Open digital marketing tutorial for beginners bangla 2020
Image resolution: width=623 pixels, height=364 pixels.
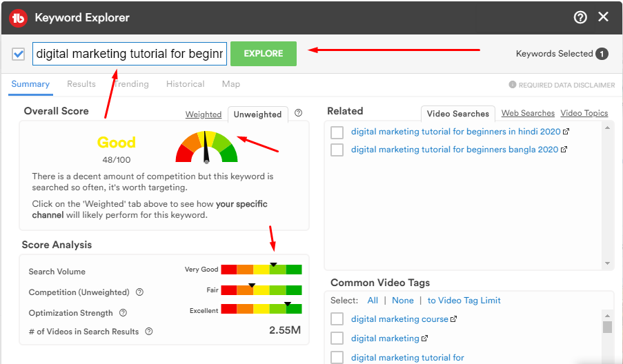pos(455,150)
